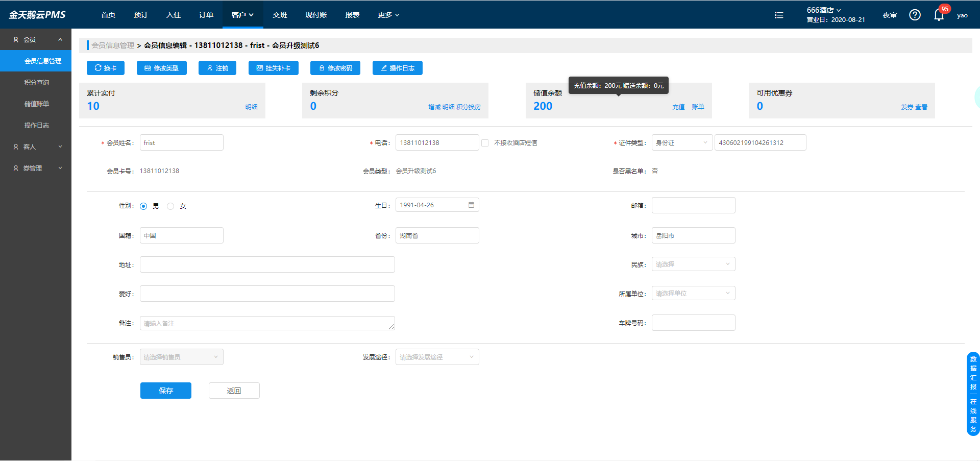Click the 邮箱 input field

click(694, 205)
